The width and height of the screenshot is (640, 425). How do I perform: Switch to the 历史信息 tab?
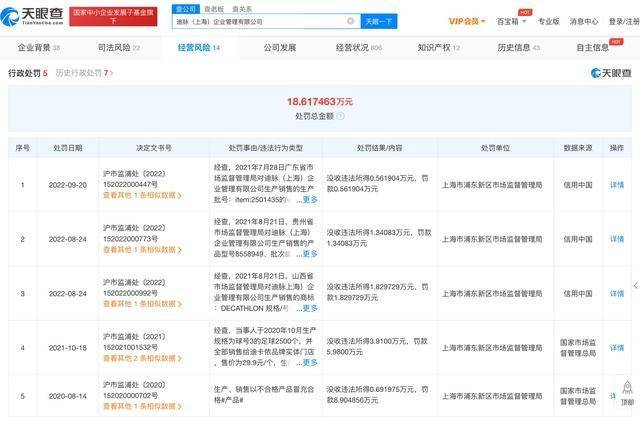[518, 48]
